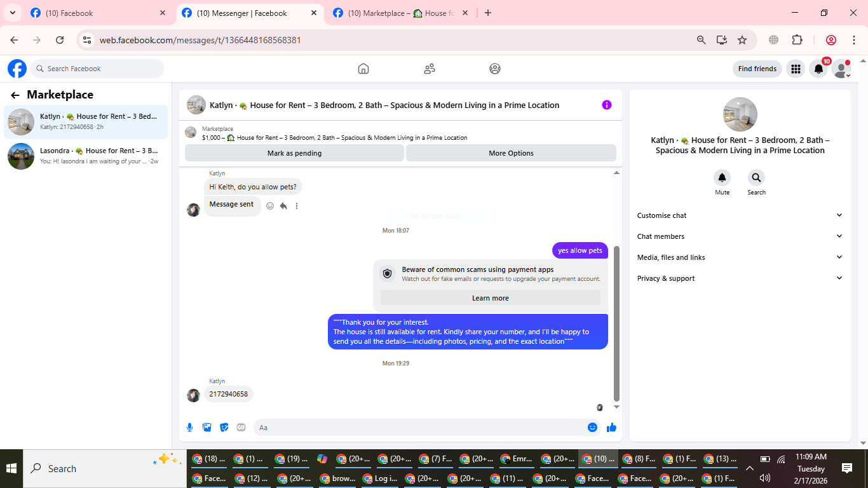Click the chat scrollbar down arrow
Image resolution: width=868 pixels, height=488 pixels.
[616, 407]
